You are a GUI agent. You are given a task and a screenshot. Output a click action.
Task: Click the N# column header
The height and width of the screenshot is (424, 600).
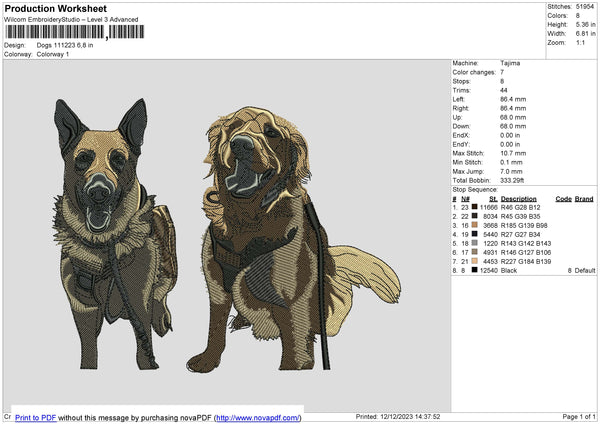coord(466,198)
